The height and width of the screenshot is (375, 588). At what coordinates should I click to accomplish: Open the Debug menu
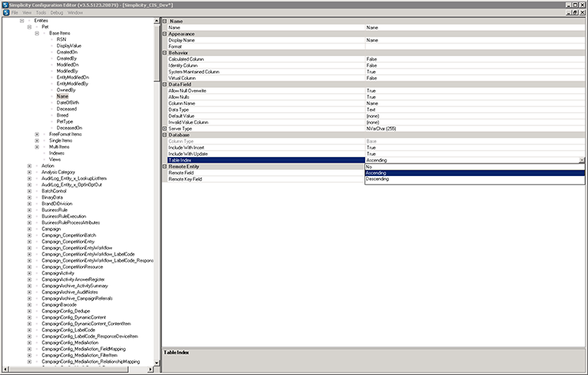pyautogui.click(x=57, y=13)
